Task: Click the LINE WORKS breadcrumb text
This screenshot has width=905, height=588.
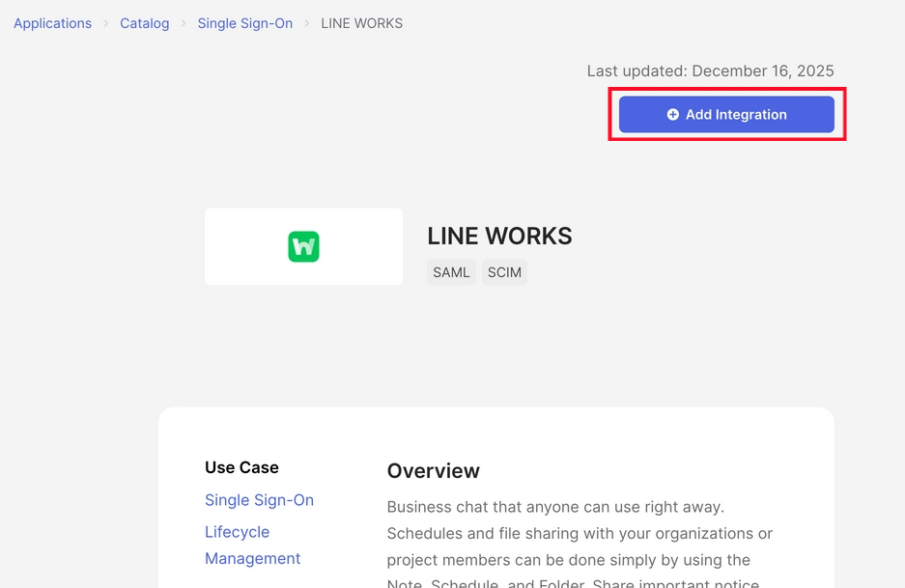Action: (362, 24)
